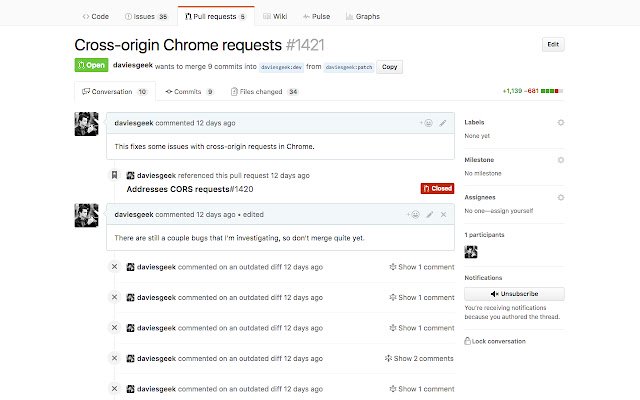Expand second outdated diff with Show 1 comment
Image resolution: width=640 pixels, height=400 pixels.
point(422,298)
